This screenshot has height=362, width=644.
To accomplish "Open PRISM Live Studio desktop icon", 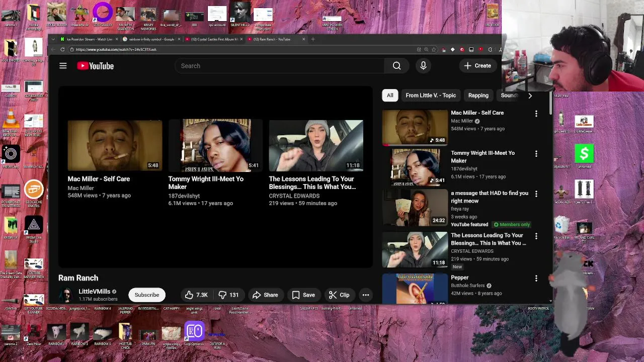I will (34, 230).
